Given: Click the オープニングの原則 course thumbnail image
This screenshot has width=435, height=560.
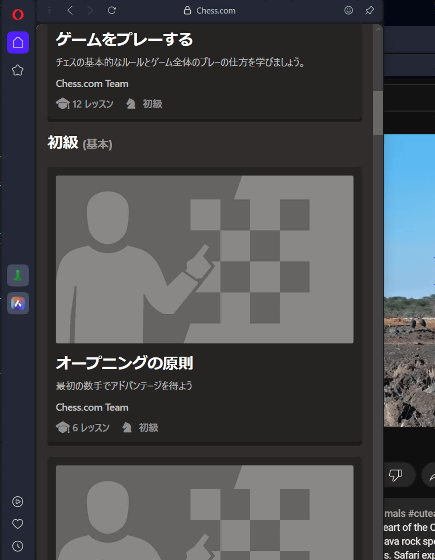Looking at the screenshot, I should [x=205, y=259].
